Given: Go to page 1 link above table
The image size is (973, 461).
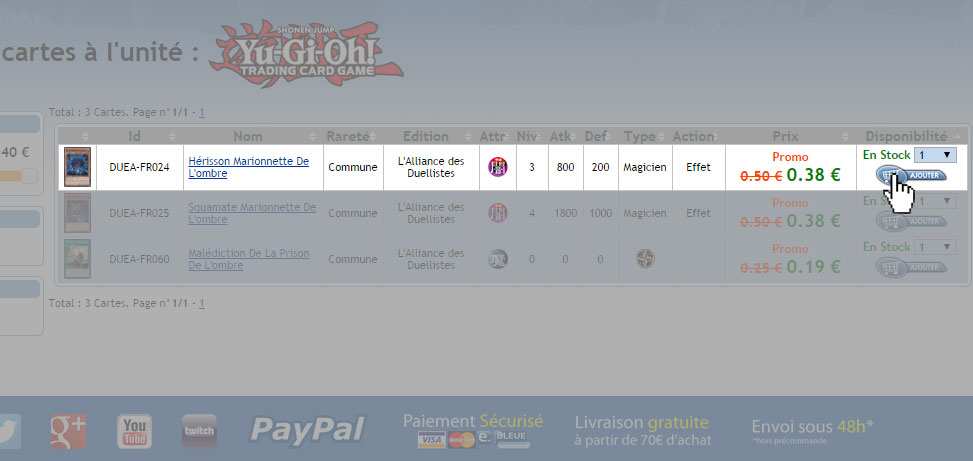Looking at the screenshot, I should pos(202,114).
